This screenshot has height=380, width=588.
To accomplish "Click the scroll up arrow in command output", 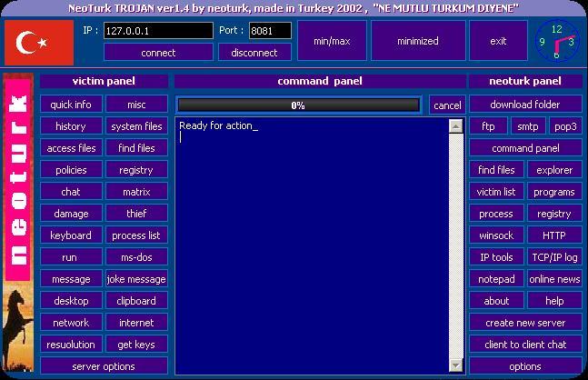I will click(455, 126).
